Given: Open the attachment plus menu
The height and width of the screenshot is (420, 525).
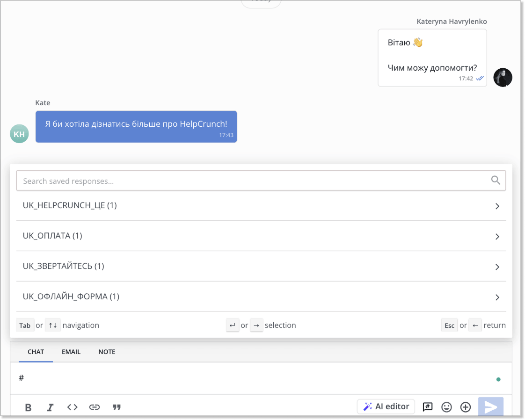Looking at the screenshot, I should point(465,407).
